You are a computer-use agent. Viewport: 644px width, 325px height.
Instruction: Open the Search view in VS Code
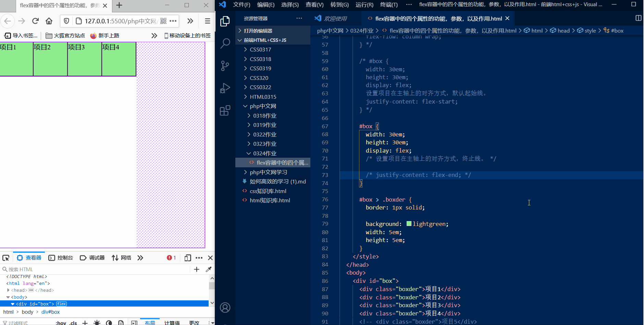(225, 44)
